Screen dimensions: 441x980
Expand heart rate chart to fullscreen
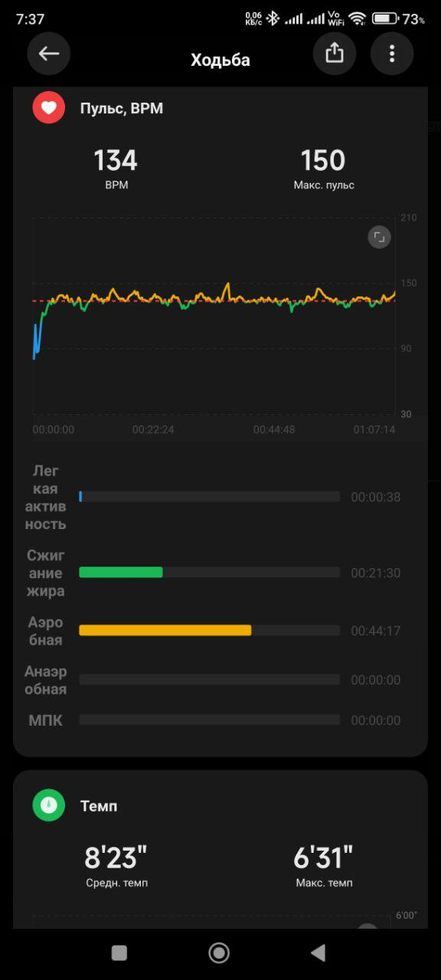(x=379, y=237)
